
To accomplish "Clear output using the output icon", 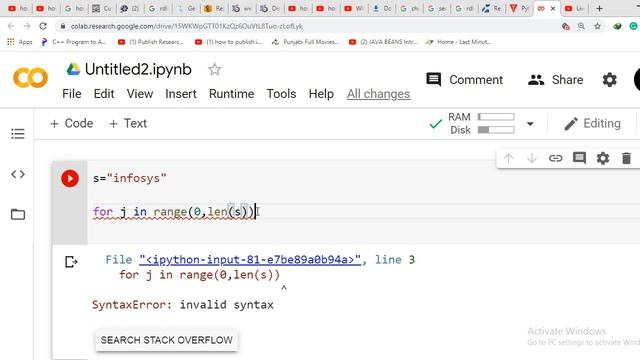I will (x=71, y=262).
